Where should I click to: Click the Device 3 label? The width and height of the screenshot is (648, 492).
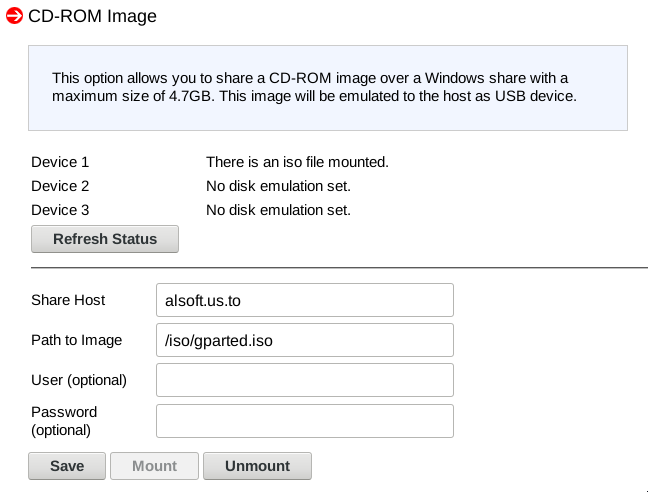tap(60, 210)
